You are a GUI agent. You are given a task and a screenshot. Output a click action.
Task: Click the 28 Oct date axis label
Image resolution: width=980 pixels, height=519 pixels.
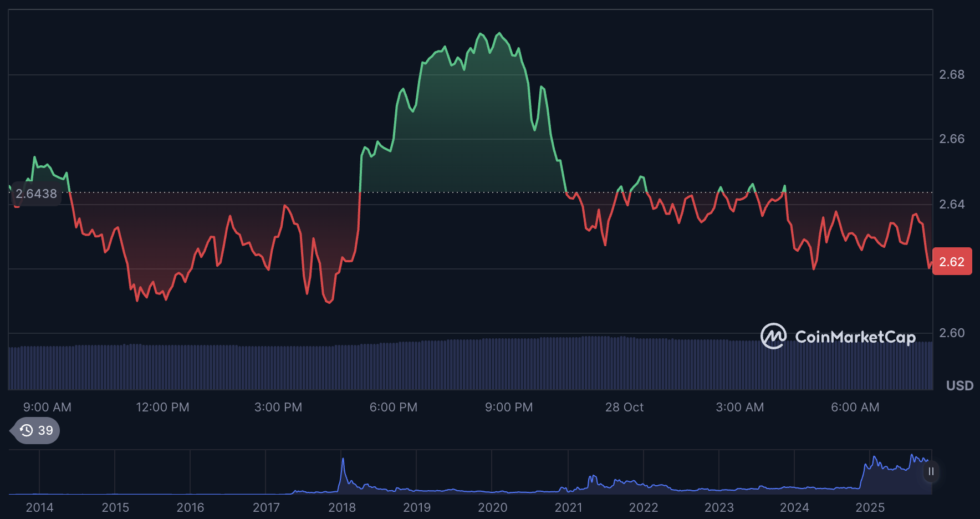624,407
